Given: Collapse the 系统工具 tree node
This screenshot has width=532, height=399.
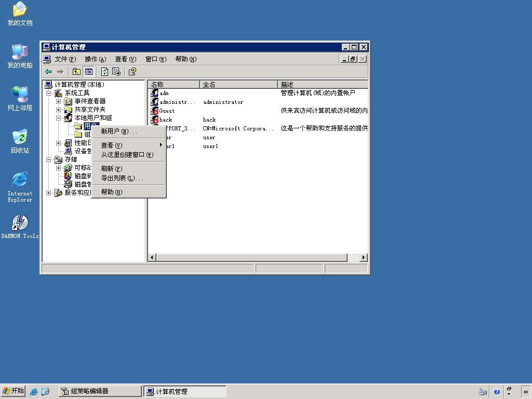Looking at the screenshot, I should pyautogui.click(x=48, y=93).
